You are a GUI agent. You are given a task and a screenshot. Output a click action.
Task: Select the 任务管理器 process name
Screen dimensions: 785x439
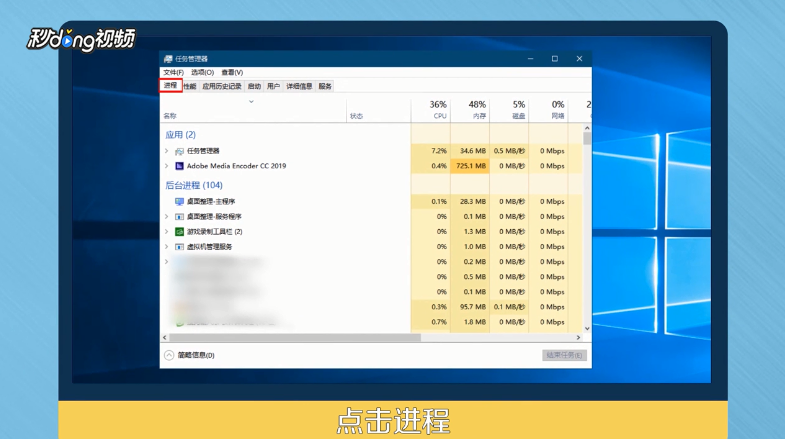[203, 151]
